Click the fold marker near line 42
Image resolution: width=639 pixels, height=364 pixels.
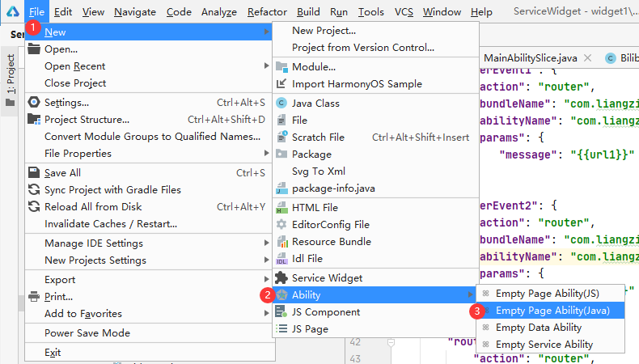pos(391,343)
